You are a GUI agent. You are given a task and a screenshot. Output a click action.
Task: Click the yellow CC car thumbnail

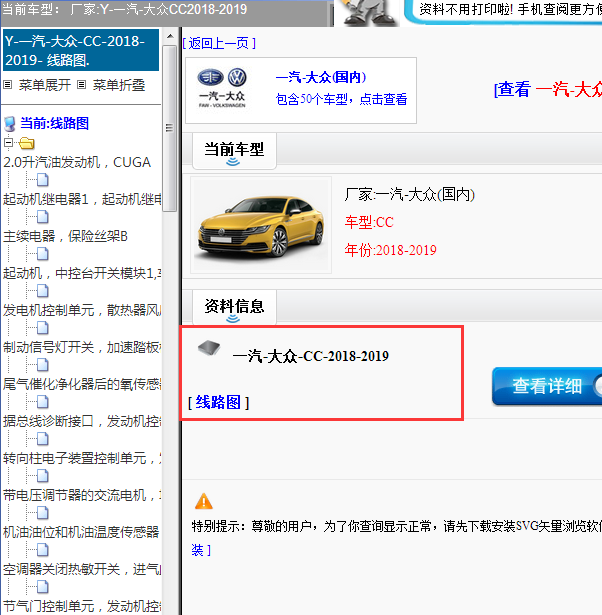click(x=261, y=225)
